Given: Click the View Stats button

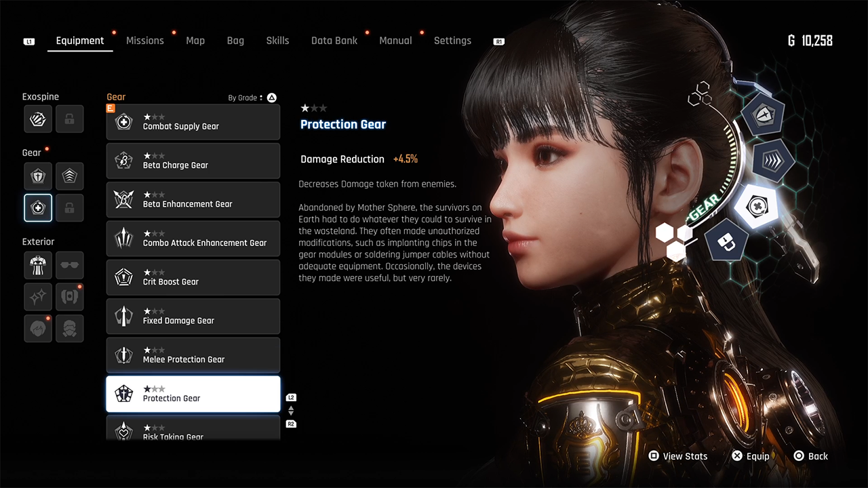Looking at the screenshot, I should pos(678,456).
